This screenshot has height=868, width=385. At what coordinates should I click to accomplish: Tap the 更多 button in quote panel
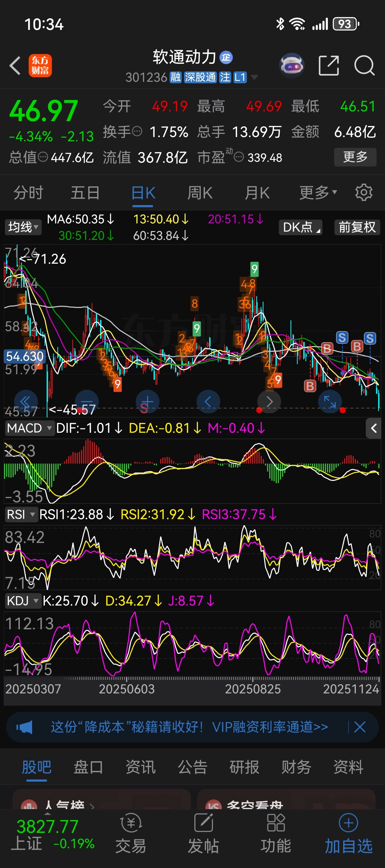click(x=355, y=157)
